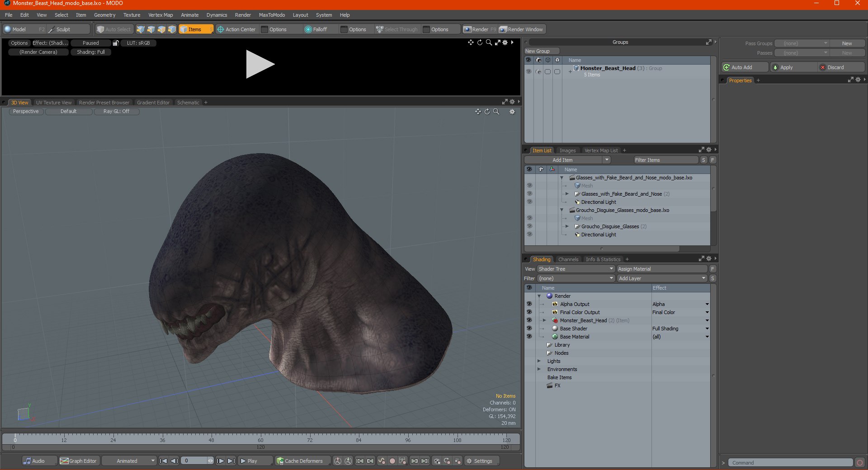Click the Command record red circle icon

click(860, 463)
